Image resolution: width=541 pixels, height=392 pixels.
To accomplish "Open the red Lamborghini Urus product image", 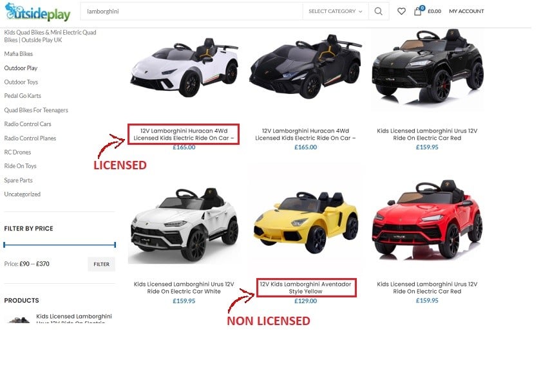I will tap(427, 220).
